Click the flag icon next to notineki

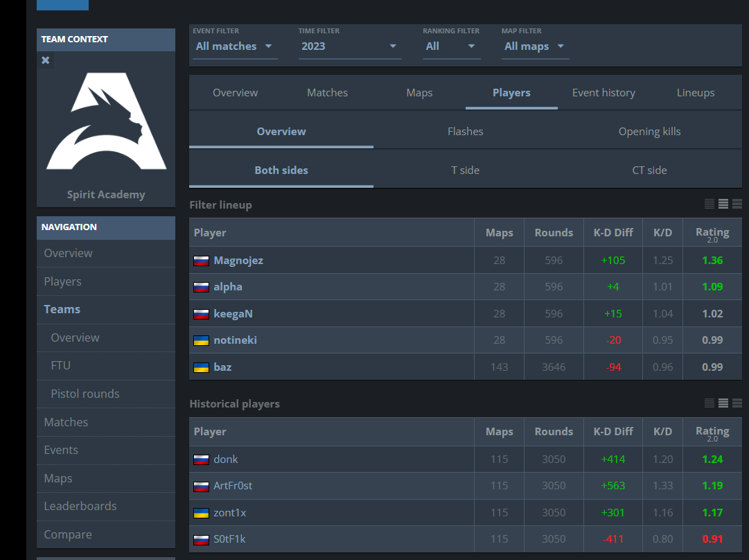pyautogui.click(x=201, y=341)
